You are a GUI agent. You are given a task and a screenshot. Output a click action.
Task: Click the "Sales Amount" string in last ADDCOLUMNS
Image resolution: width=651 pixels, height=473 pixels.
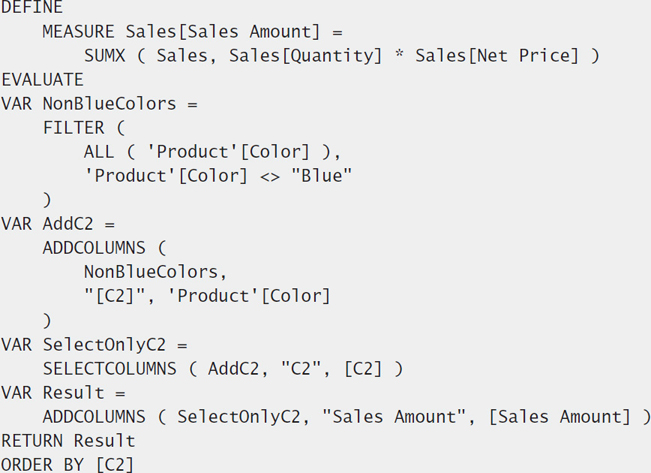(x=394, y=417)
